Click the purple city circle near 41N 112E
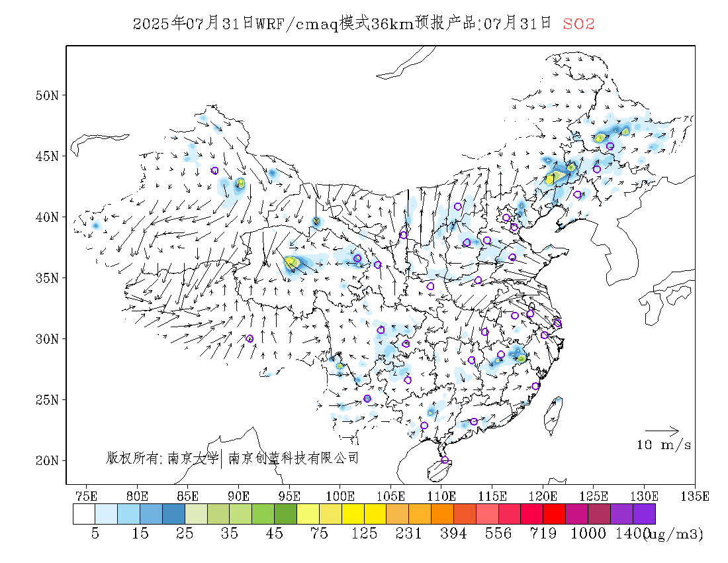This screenshot has width=728, height=563. pyautogui.click(x=458, y=206)
